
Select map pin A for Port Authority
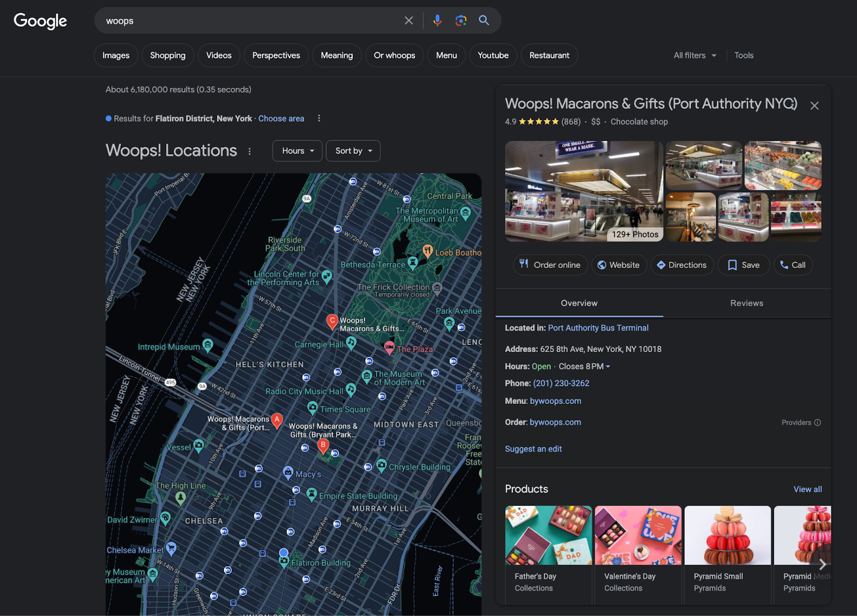tap(277, 421)
